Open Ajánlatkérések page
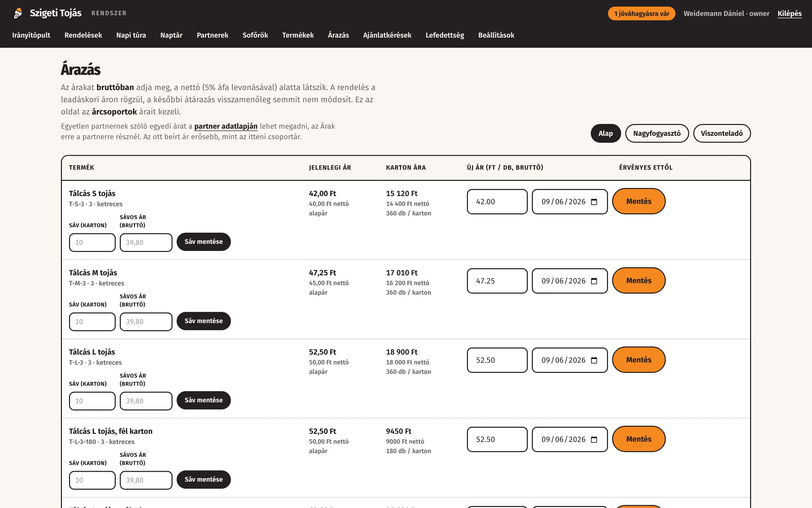Screen dimensions: 812x508 (x=387, y=35)
